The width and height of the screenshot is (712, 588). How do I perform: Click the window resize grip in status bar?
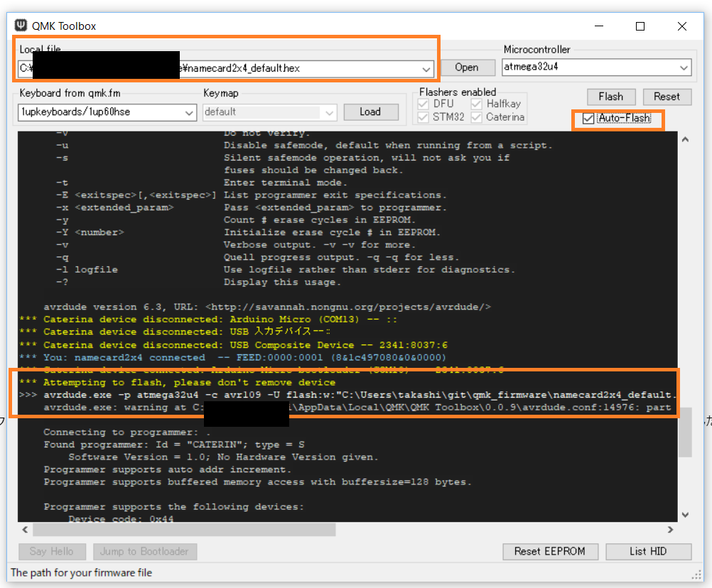pyautogui.click(x=697, y=575)
